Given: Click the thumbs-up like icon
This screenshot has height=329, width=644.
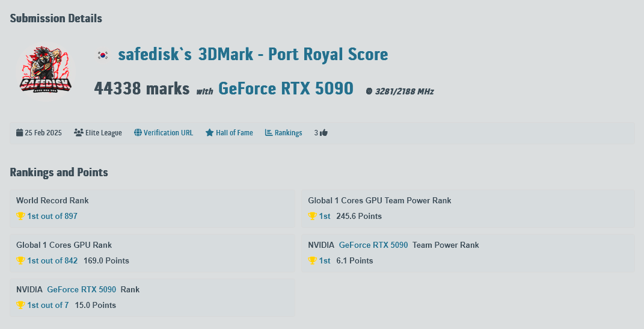Looking at the screenshot, I should click(x=324, y=132).
